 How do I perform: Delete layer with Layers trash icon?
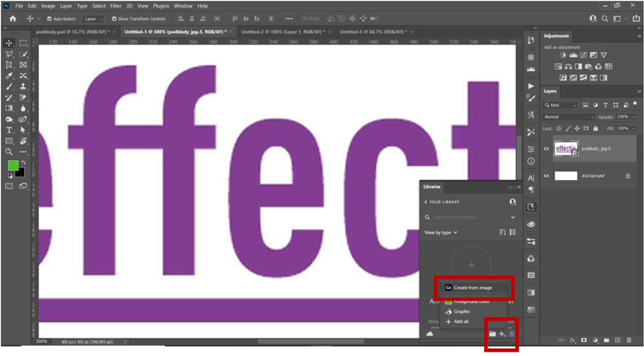click(629, 340)
